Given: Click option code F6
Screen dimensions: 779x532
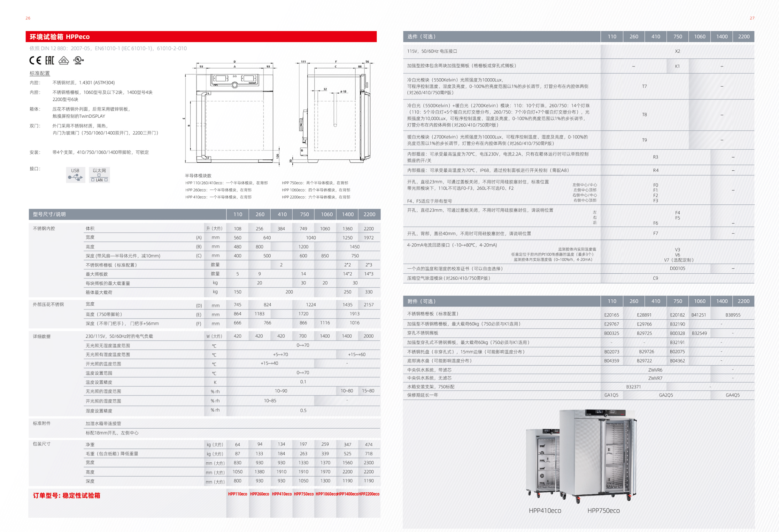Looking at the screenshot, I should [656, 223].
